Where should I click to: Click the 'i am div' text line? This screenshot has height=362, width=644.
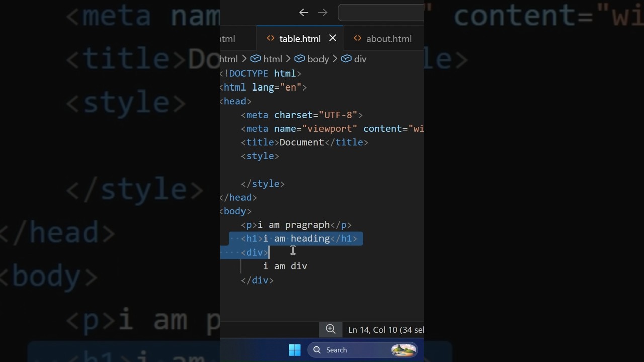[x=285, y=266]
